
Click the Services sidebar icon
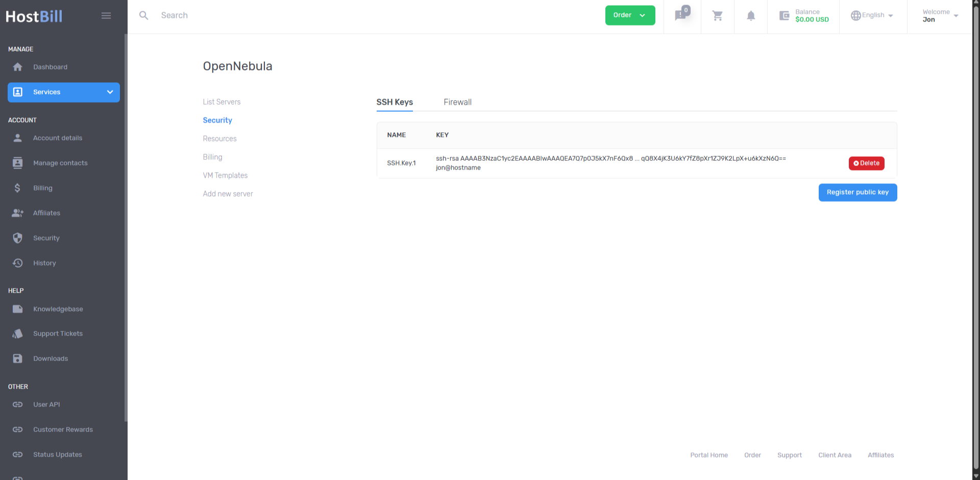tap(18, 92)
